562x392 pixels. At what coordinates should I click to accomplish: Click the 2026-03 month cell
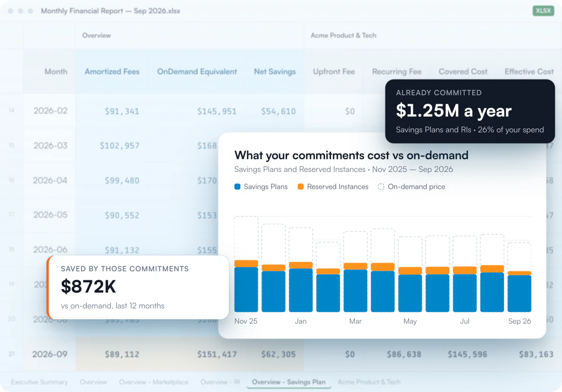pos(50,146)
